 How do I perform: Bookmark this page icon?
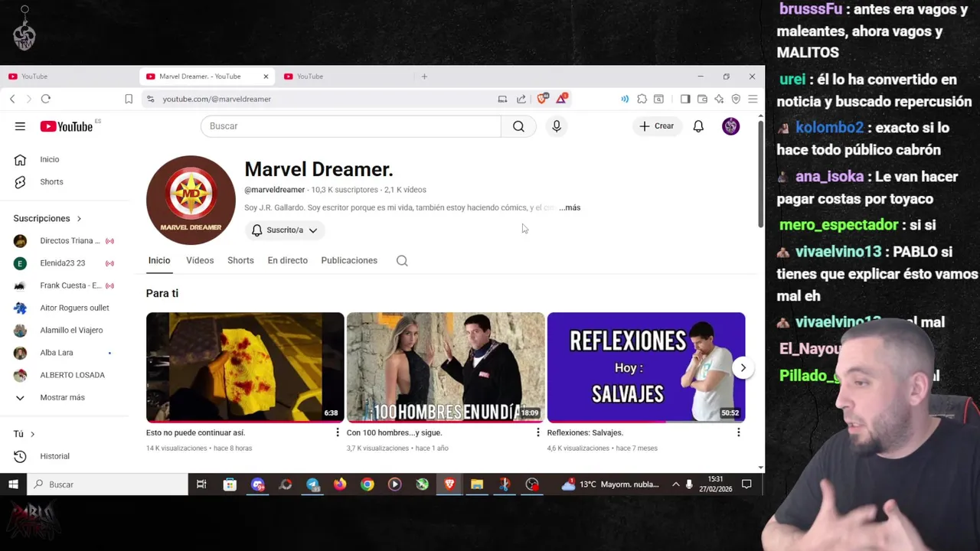pos(129,99)
